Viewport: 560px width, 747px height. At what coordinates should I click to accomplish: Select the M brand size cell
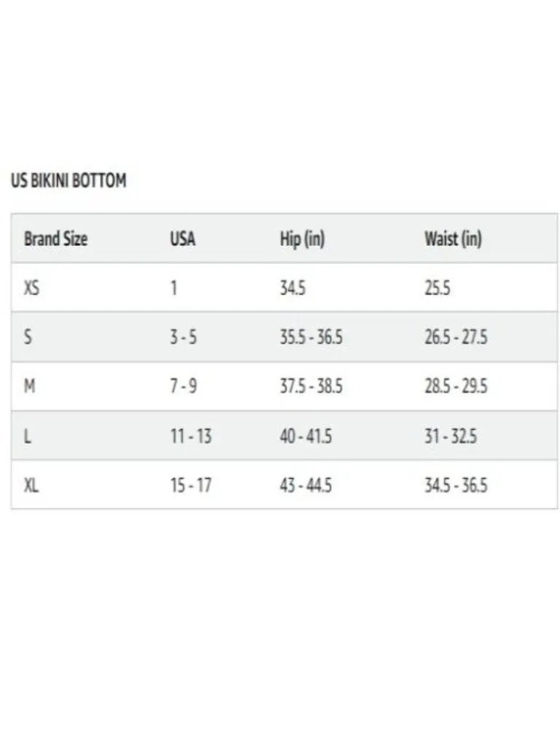[x=29, y=386]
